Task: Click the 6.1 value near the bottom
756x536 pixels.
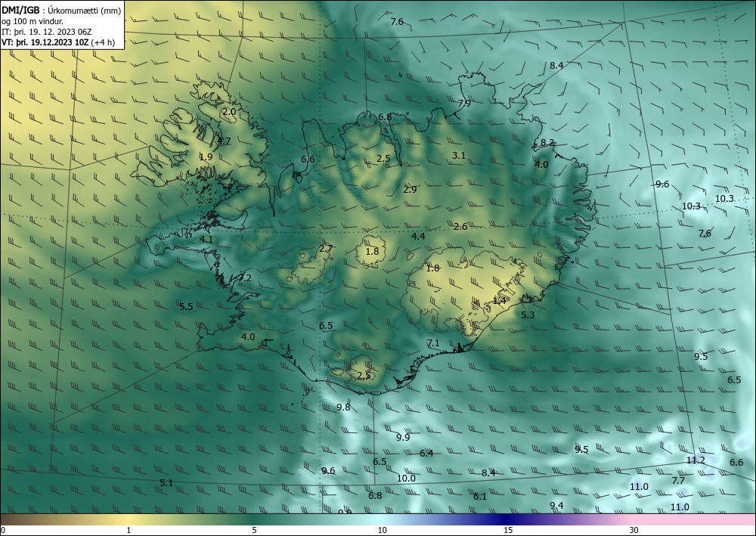Action: click(x=480, y=497)
